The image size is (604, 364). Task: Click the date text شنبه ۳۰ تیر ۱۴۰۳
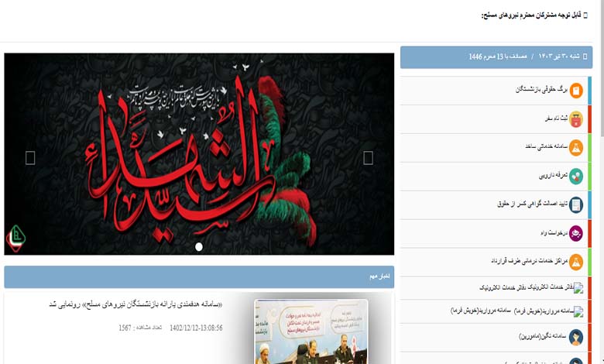click(x=559, y=57)
